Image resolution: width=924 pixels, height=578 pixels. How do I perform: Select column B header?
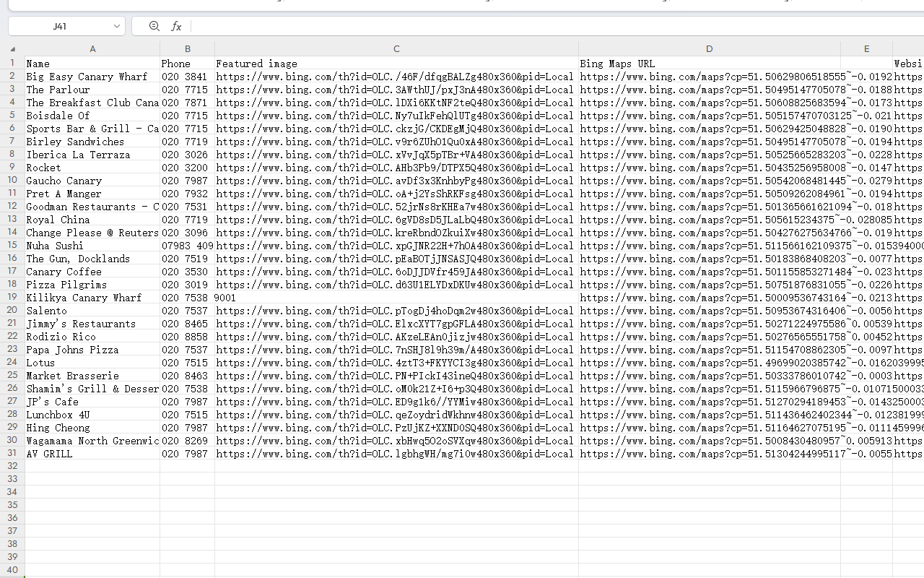click(x=188, y=49)
